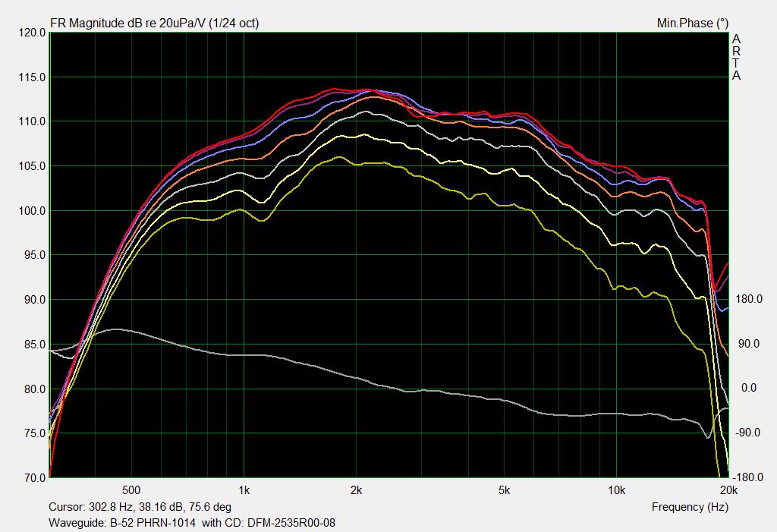Viewport: 777px width, 532px height.
Task: Click the 110.0 dB axis label
Action: tap(32, 121)
